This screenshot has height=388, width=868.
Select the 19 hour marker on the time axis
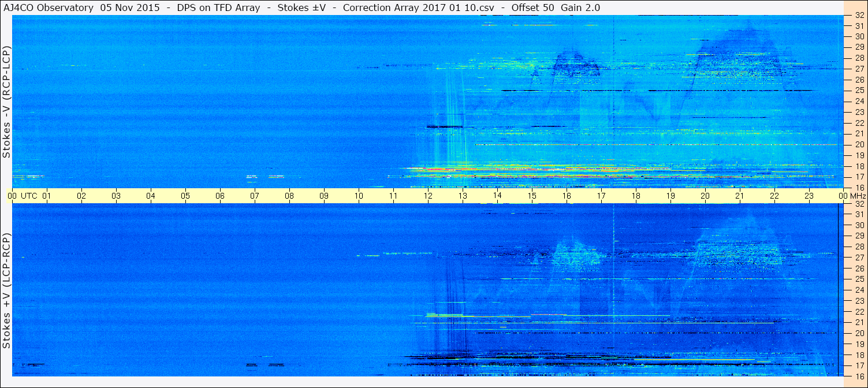click(x=670, y=196)
